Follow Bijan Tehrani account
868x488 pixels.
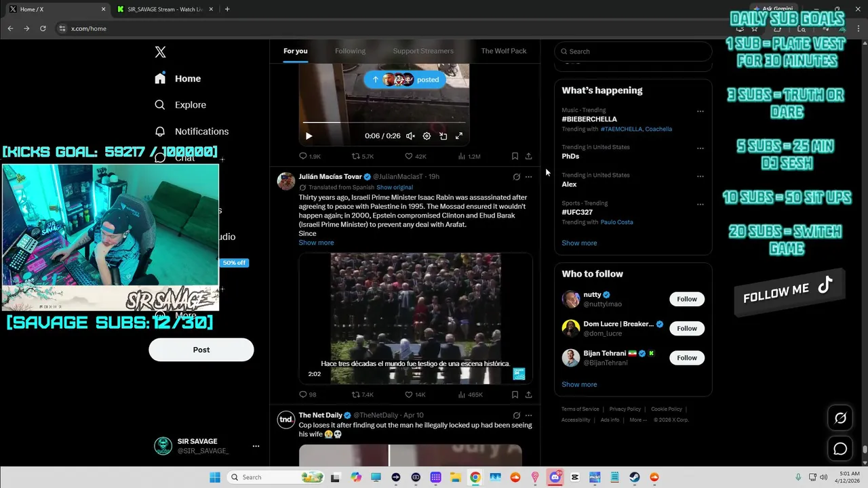pyautogui.click(x=687, y=358)
